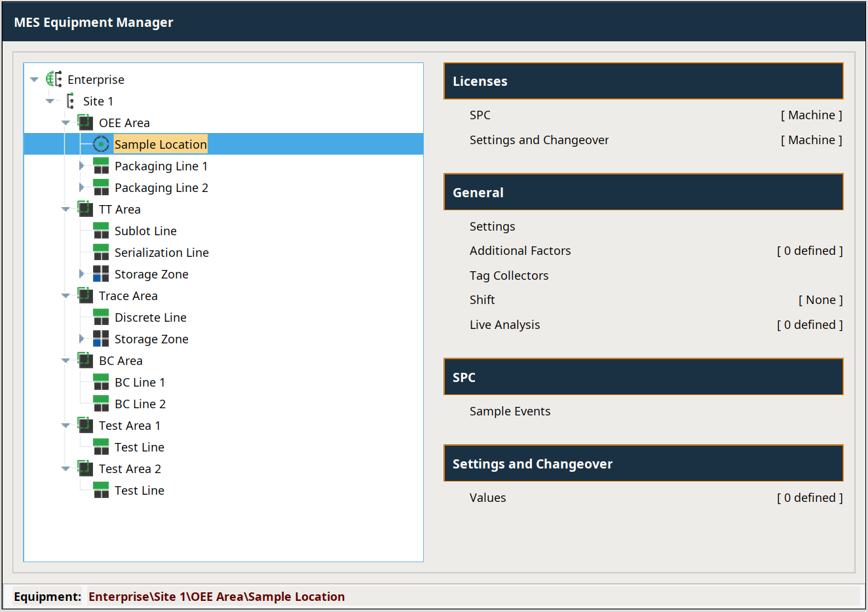The image size is (868, 612).
Task: Open the Sample Events entry
Action: pyautogui.click(x=510, y=411)
